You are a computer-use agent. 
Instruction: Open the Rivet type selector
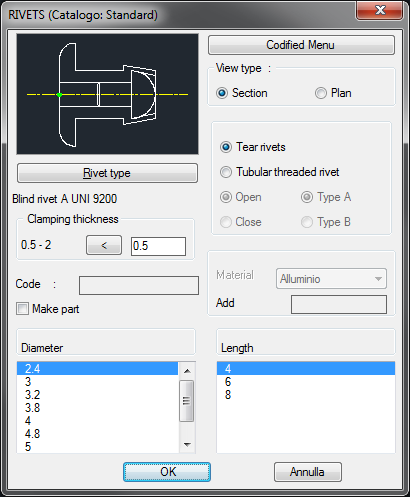107,173
